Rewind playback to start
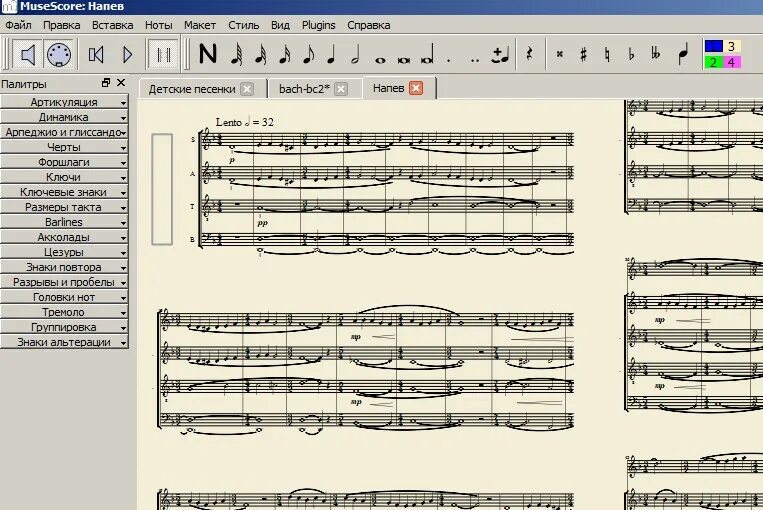The image size is (763, 510). 96,55
